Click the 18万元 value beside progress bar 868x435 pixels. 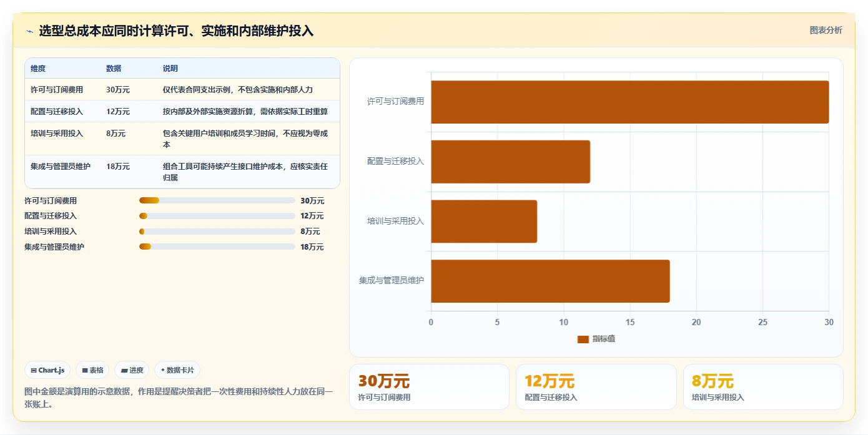click(x=312, y=247)
